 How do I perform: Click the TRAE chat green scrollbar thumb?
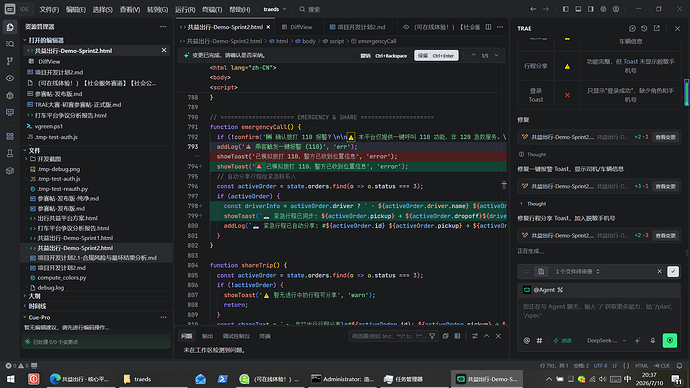click(686, 92)
